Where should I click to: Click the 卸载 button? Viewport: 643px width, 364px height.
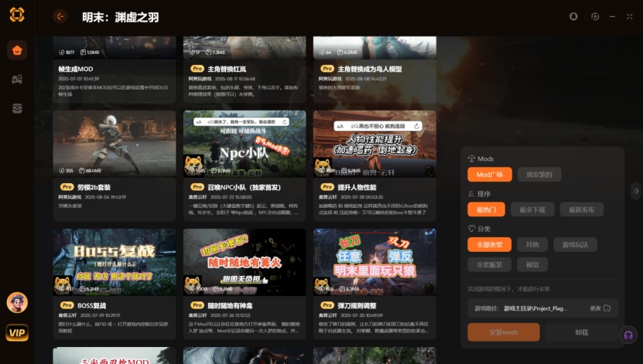click(582, 332)
